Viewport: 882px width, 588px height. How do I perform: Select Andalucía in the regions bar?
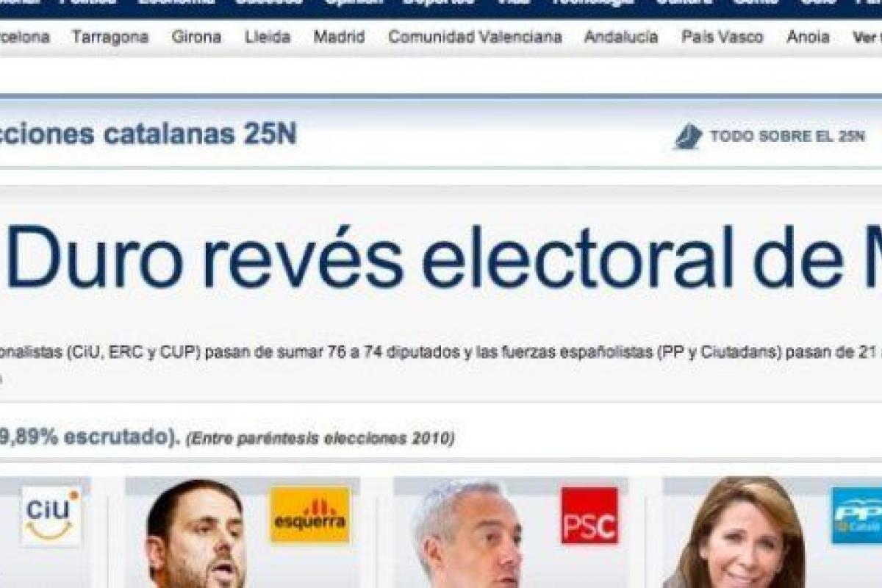621,37
